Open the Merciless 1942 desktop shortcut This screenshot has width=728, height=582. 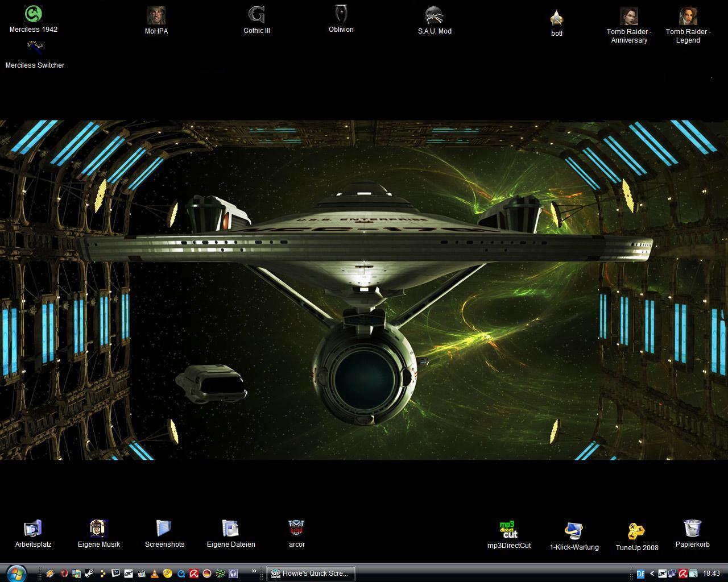pos(34,19)
